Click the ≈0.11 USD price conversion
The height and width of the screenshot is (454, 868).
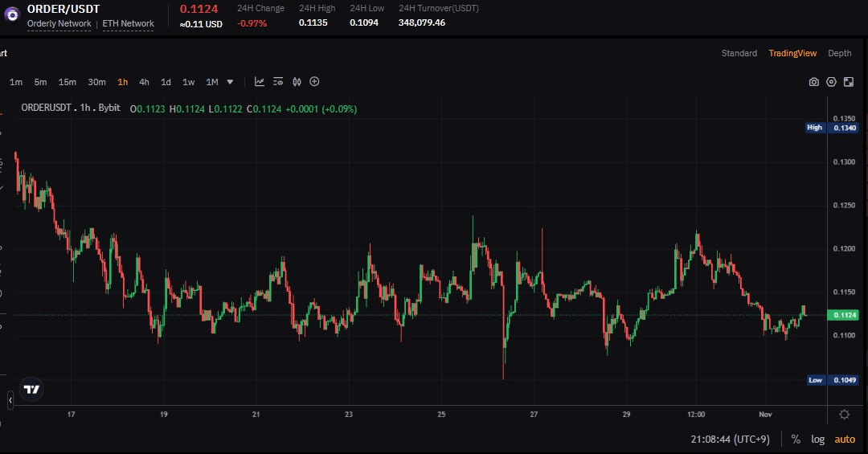click(201, 24)
